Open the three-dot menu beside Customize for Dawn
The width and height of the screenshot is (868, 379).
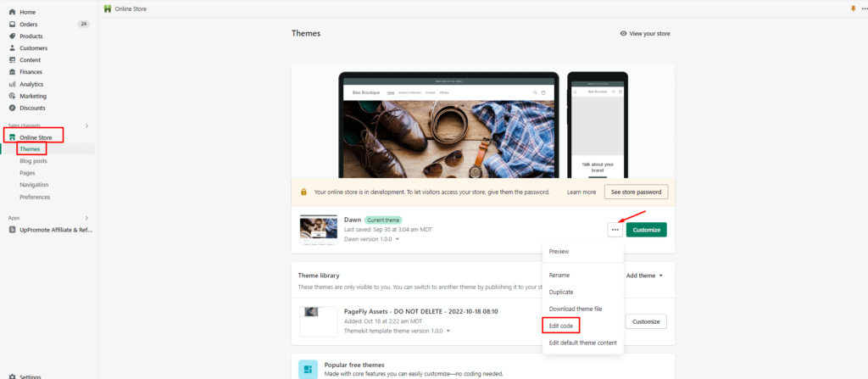click(x=615, y=230)
